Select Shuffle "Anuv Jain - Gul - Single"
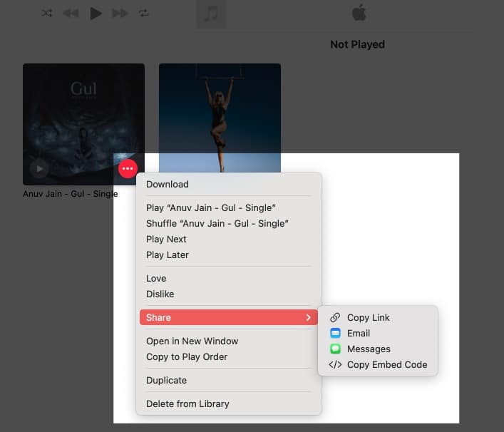Image resolution: width=504 pixels, height=432 pixels. coord(229,223)
